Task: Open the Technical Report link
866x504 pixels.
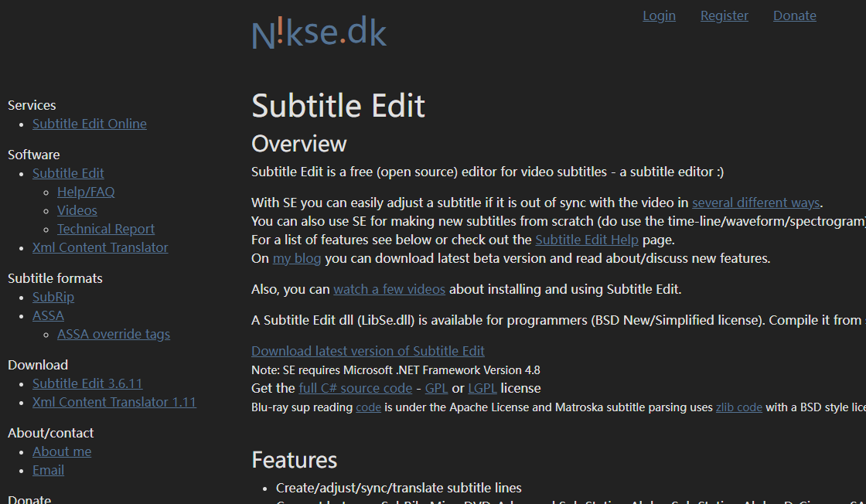Action: (106, 229)
